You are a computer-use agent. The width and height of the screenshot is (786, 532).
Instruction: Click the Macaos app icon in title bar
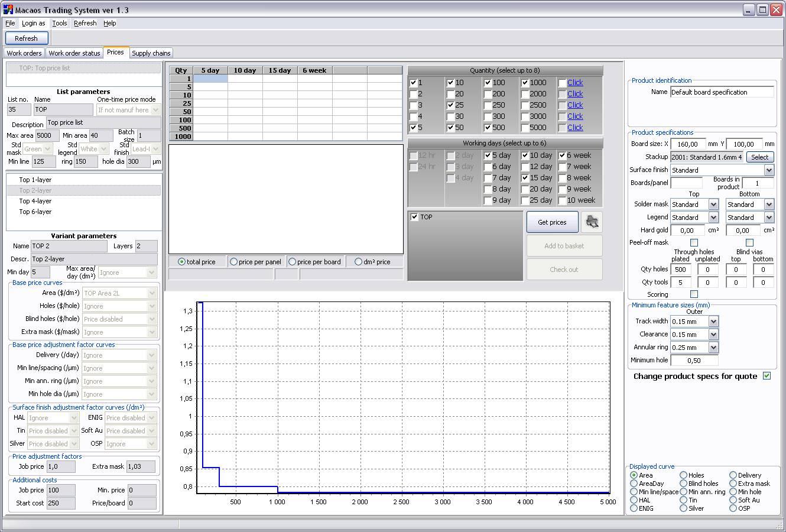click(x=8, y=9)
